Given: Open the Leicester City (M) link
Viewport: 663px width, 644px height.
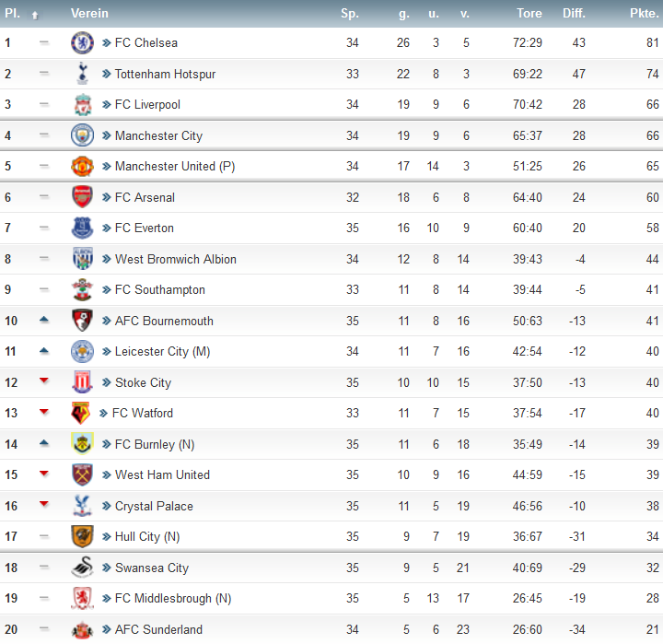Looking at the screenshot, I should (x=162, y=352).
